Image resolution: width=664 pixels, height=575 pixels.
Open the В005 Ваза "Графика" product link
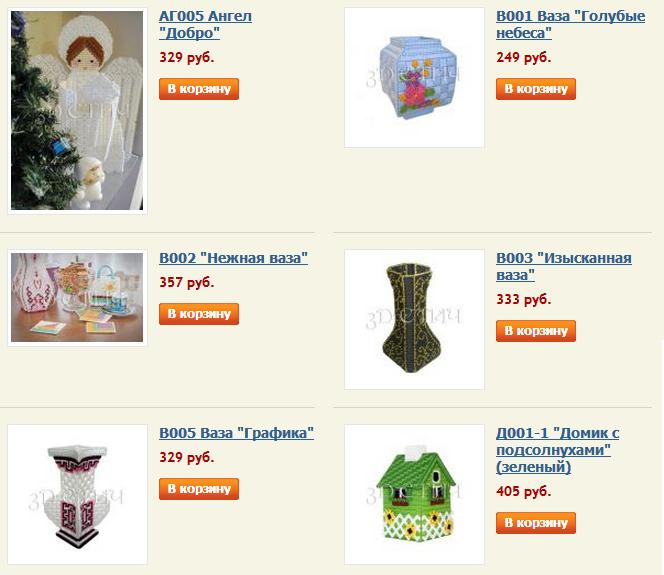(x=236, y=433)
